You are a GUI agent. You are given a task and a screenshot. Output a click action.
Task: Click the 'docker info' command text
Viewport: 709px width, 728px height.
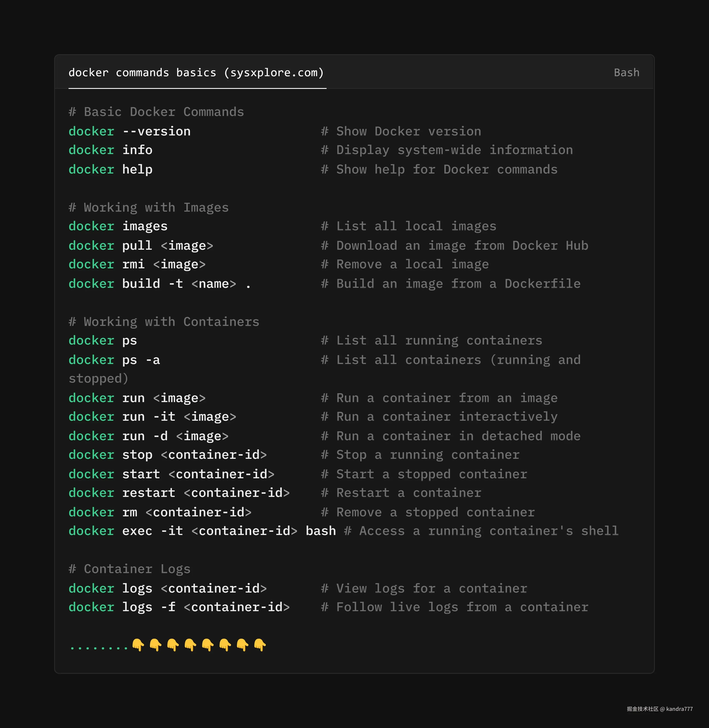click(x=111, y=150)
